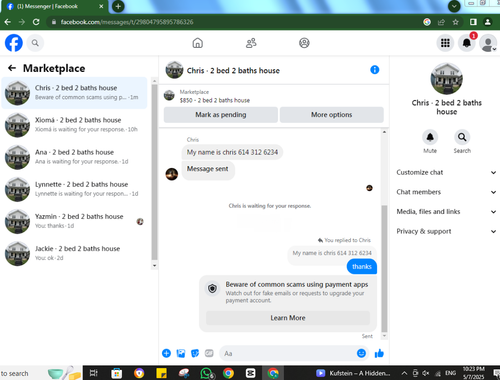The height and width of the screenshot is (380, 500).
Task: Click Learn More in the scam warning
Action: (288, 318)
